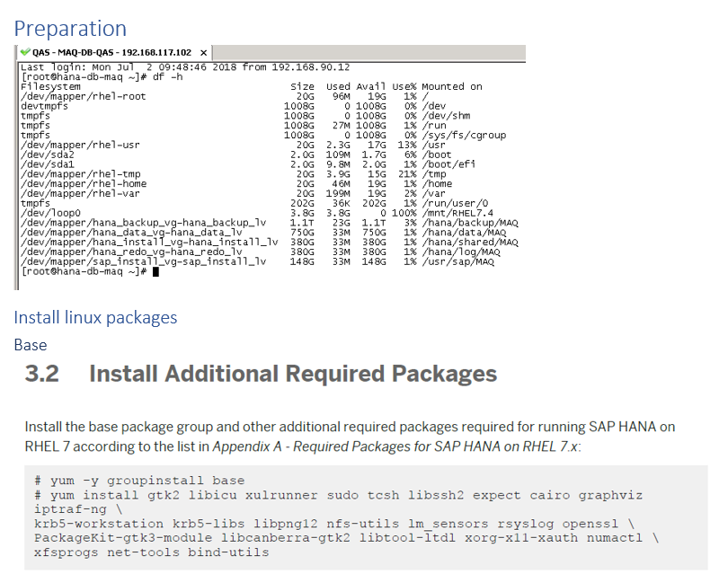Click the Preparation heading

tap(70, 29)
